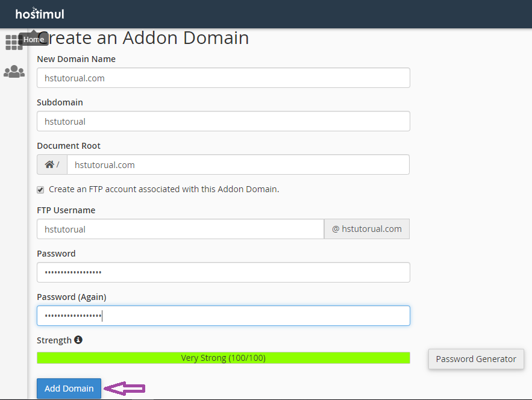
Task: Select the Document Root input field
Action: (238, 164)
